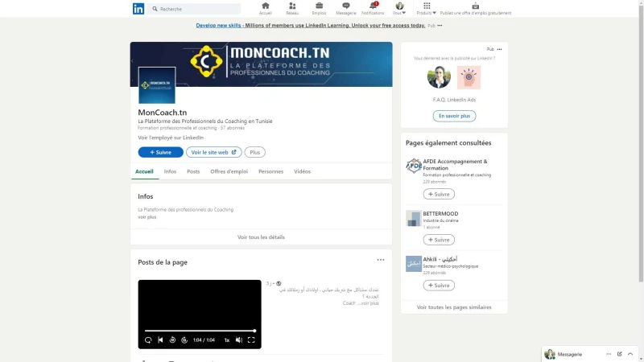Replay the video with the loop icon
Screen dimensions: 644x362
148,339
